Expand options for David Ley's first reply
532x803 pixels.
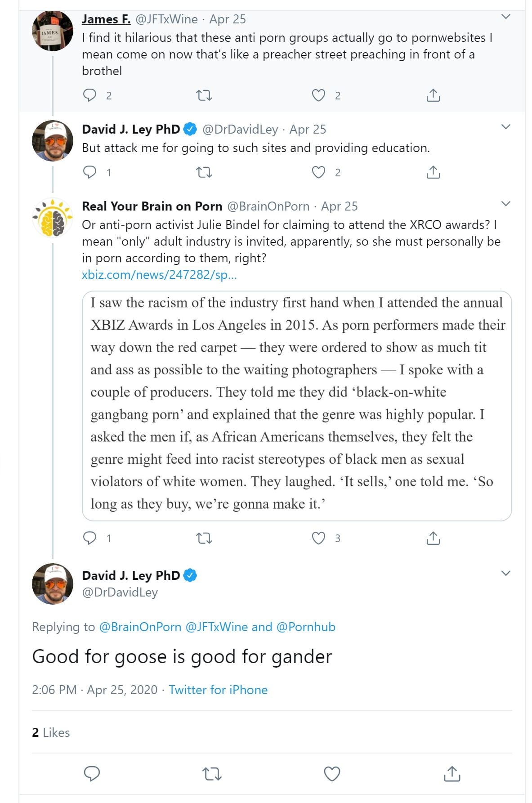506,127
